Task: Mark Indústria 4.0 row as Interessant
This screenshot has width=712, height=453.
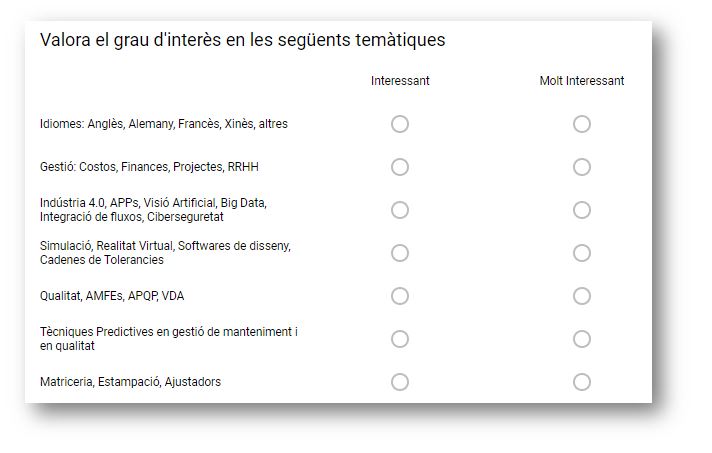Action: (x=400, y=210)
